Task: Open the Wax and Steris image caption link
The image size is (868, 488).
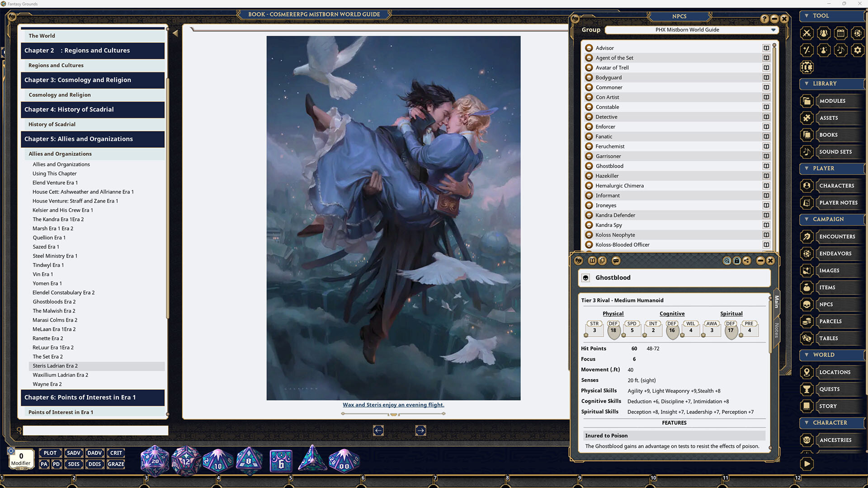Action: 393,405
